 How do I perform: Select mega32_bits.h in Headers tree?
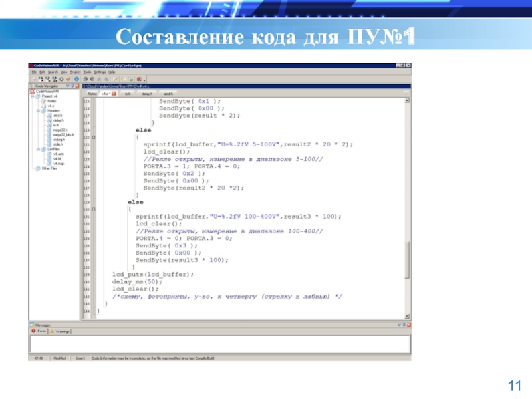pos(63,135)
